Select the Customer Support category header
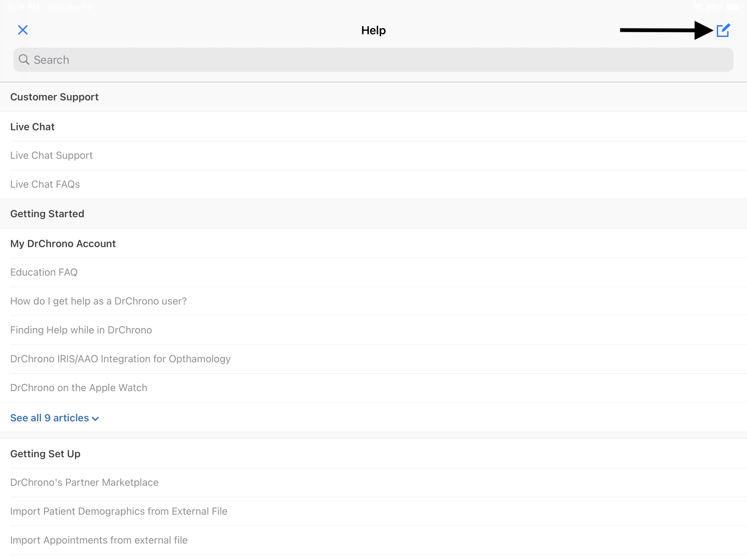 click(373, 97)
